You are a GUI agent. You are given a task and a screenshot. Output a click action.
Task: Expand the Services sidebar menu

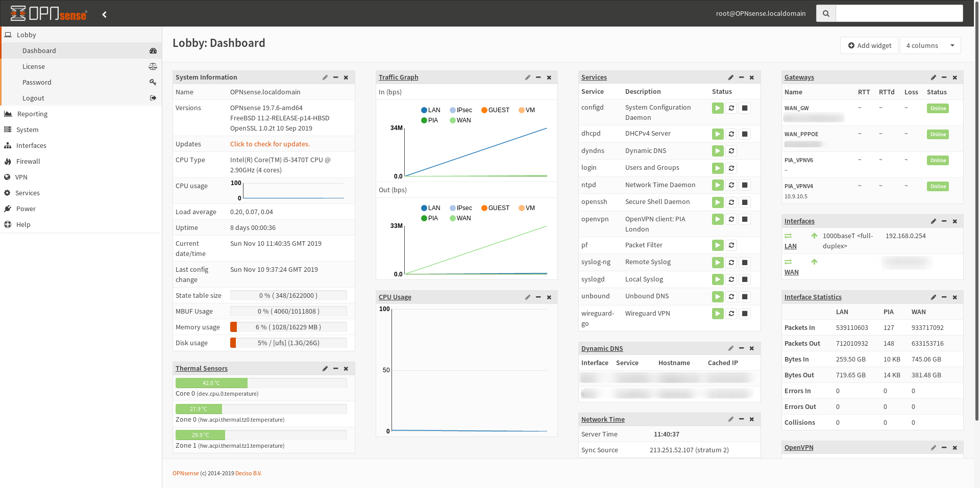(x=81, y=193)
